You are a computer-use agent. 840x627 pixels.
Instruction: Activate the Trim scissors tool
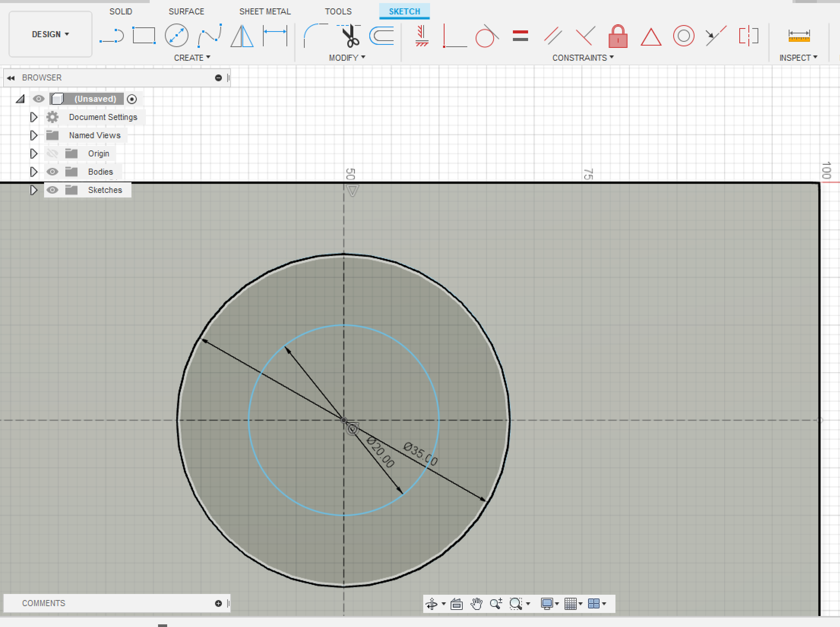(350, 36)
